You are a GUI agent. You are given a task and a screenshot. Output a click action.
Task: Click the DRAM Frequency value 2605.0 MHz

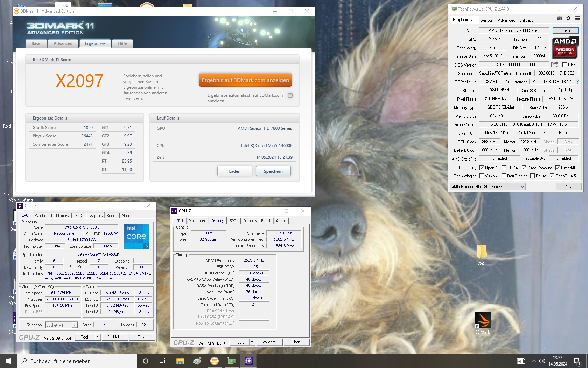click(x=254, y=260)
